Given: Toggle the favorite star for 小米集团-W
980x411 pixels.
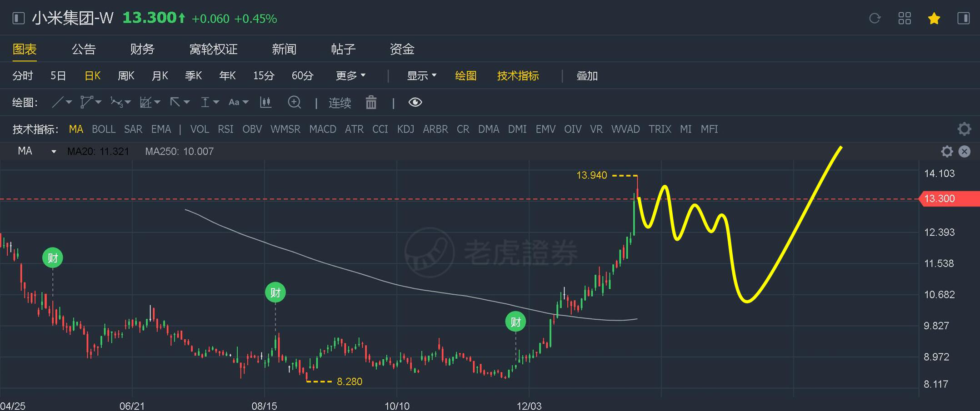Looking at the screenshot, I should [934, 18].
